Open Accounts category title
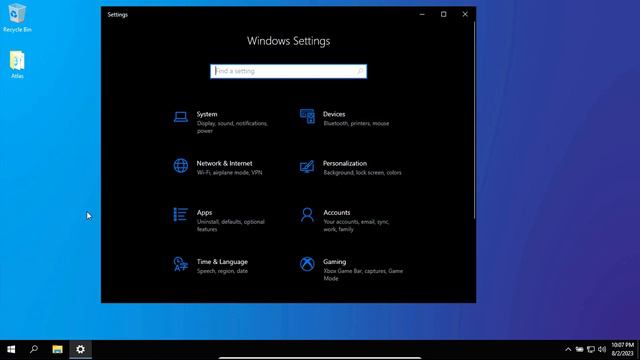The width and height of the screenshot is (640, 360). click(x=337, y=213)
